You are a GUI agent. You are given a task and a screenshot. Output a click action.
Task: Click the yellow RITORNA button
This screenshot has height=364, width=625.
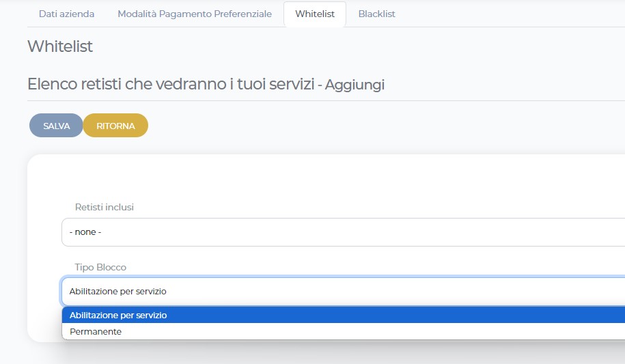pyautogui.click(x=115, y=126)
